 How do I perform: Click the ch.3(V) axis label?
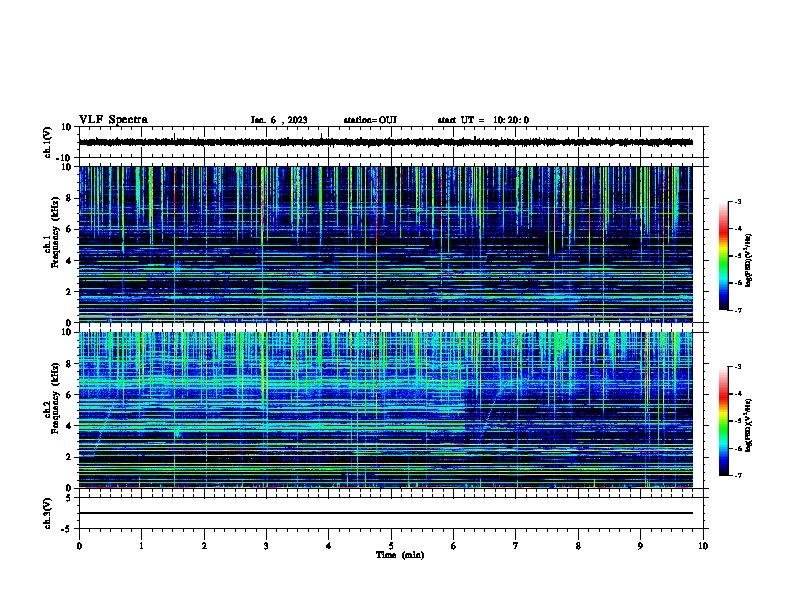47,513
